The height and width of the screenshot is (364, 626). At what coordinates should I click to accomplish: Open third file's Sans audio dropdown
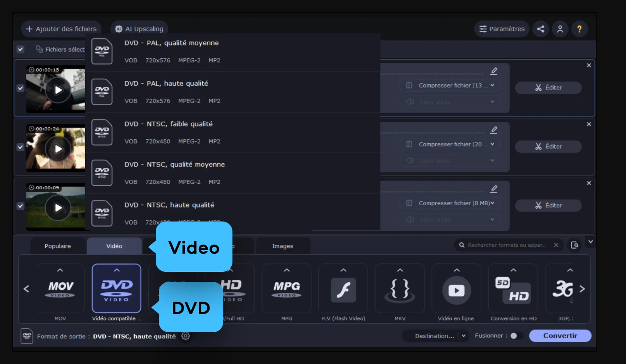(x=450, y=220)
